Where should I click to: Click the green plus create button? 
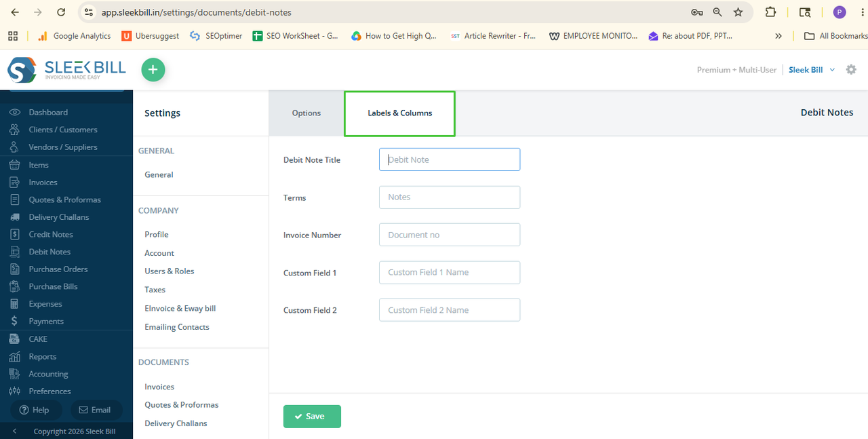click(x=153, y=70)
